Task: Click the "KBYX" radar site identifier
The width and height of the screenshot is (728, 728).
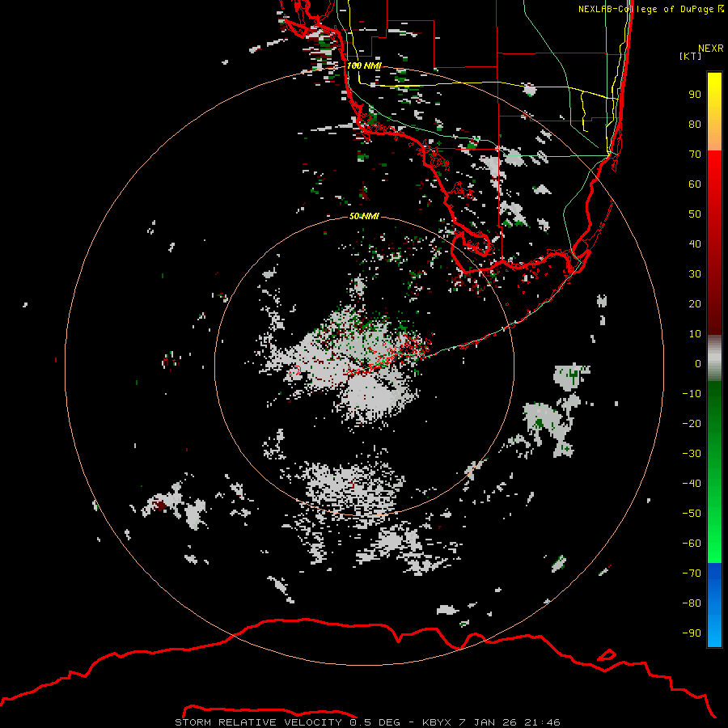Action: pyautogui.click(x=437, y=722)
